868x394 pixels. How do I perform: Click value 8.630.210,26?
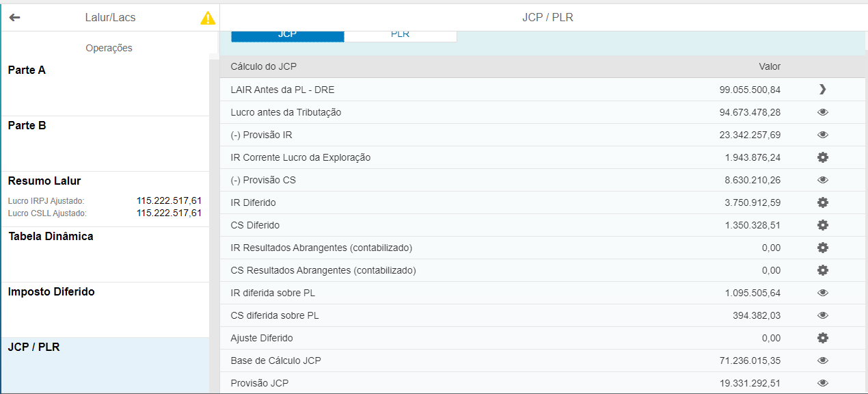(752, 180)
